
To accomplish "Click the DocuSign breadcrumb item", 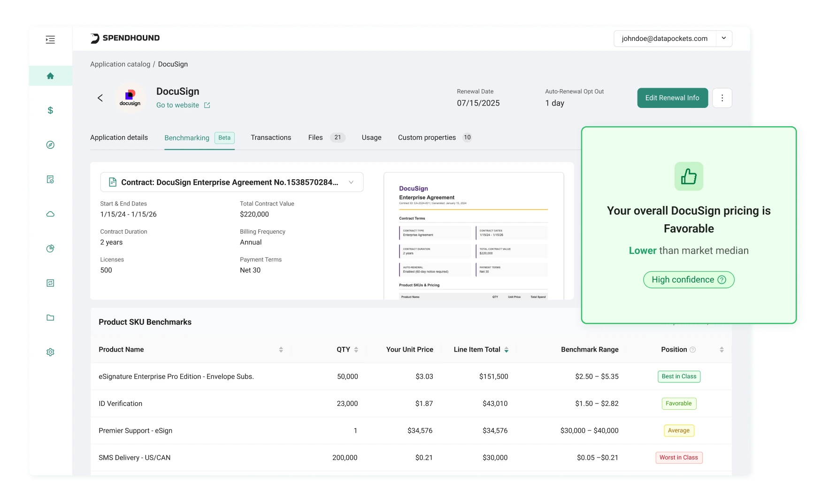I will pyautogui.click(x=173, y=64).
